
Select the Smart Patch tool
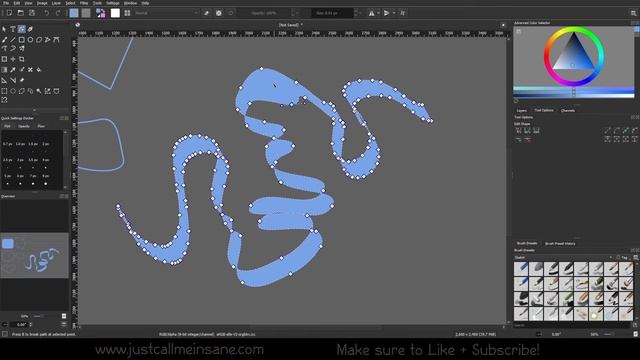click(x=30, y=70)
